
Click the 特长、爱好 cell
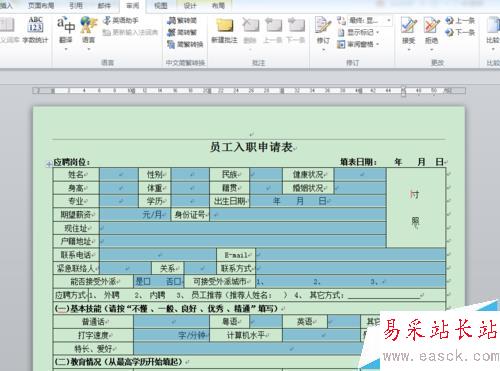pyautogui.click(x=93, y=349)
